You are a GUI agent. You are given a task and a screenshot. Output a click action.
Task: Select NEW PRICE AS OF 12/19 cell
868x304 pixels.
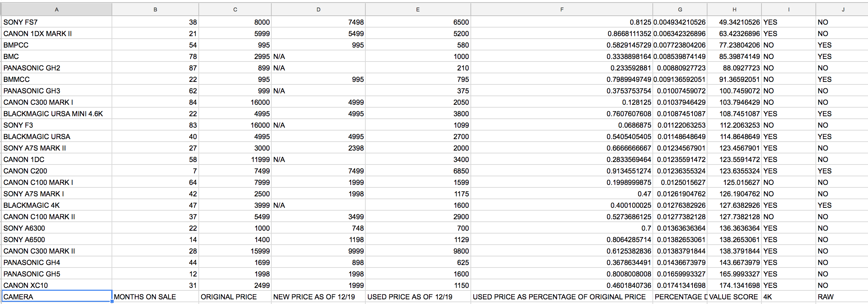(x=318, y=297)
